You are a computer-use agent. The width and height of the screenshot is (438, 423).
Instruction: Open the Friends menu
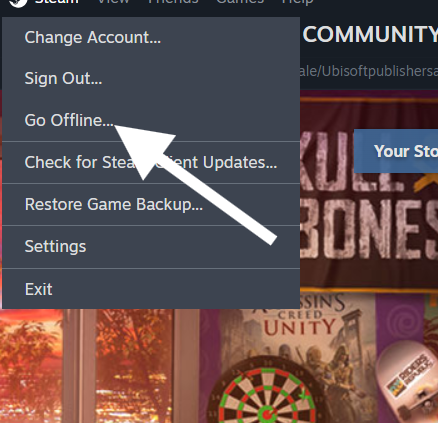[173, 2]
